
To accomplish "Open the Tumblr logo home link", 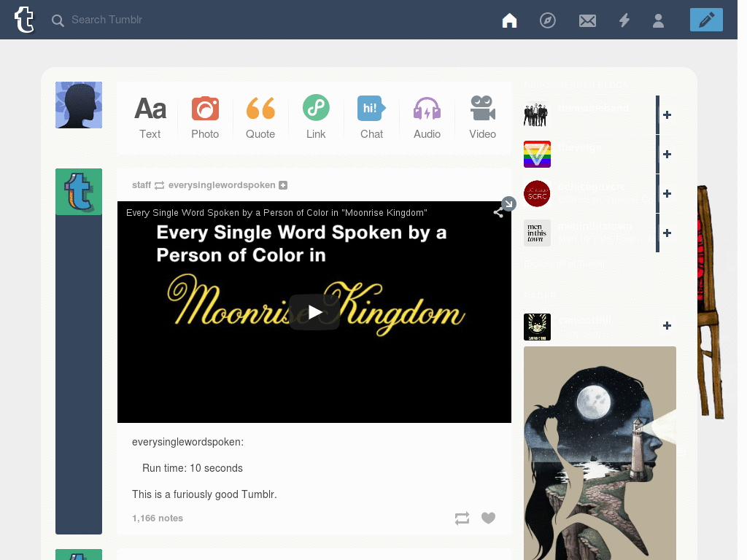I will 24,20.
